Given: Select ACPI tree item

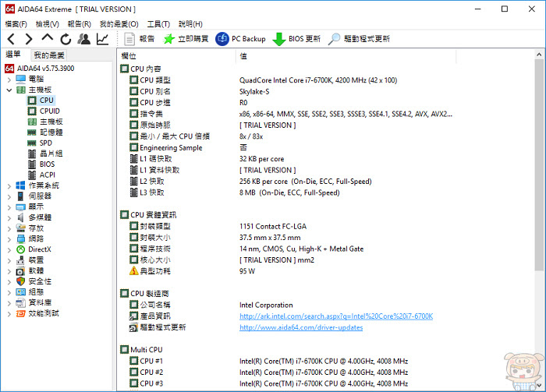Looking at the screenshot, I should pyautogui.click(x=41, y=175).
